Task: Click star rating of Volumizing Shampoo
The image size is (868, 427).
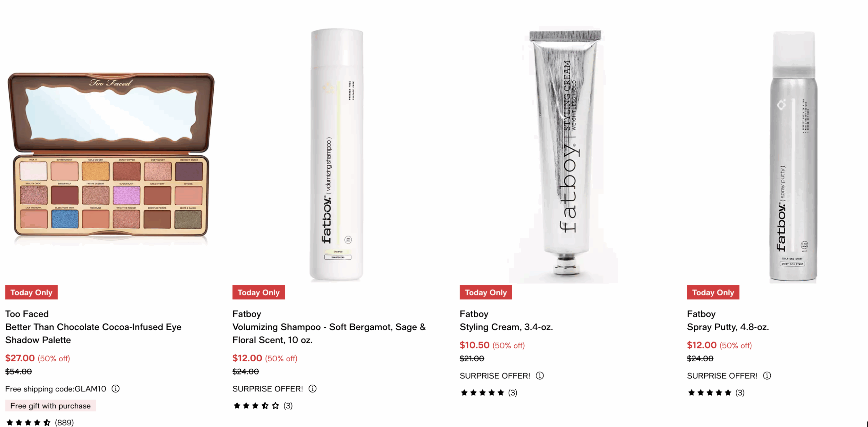Action: coord(256,406)
